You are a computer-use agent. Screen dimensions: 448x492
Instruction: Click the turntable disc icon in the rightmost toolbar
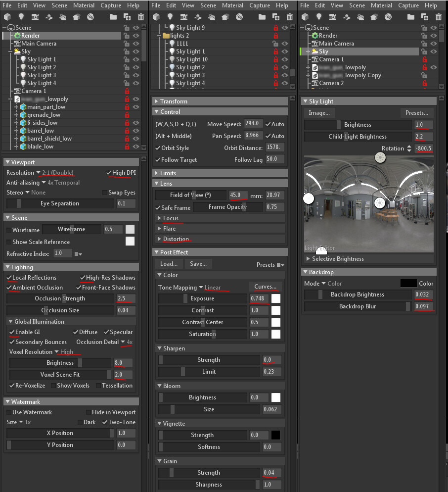click(388, 17)
